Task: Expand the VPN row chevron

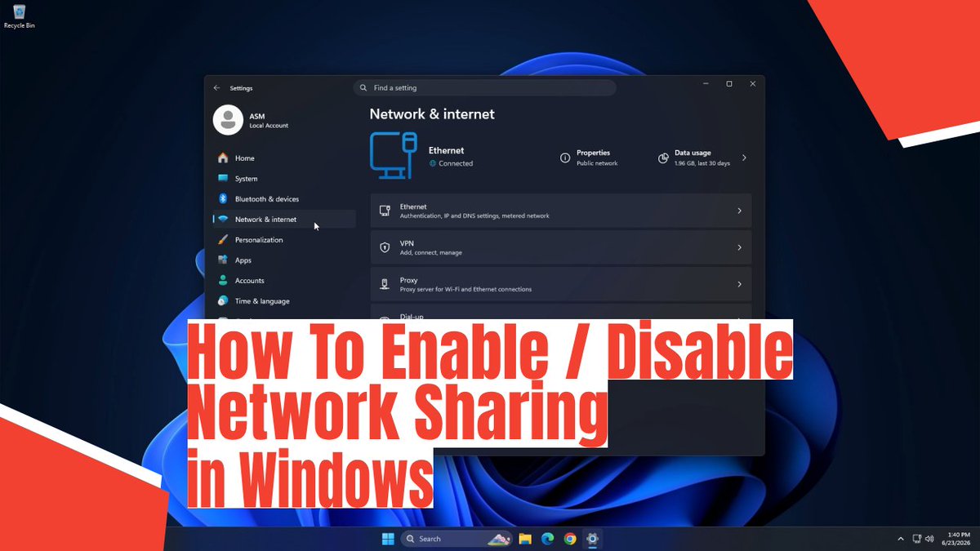Action: (x=739, y=247)
